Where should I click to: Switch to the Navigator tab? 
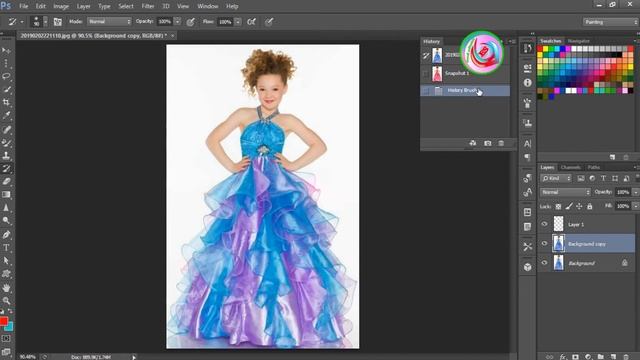pyautogui.click(x=578, y=41)
